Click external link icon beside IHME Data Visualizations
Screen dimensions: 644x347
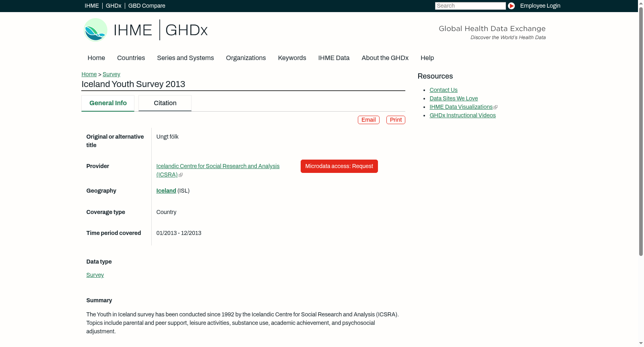tap(495, 107)
